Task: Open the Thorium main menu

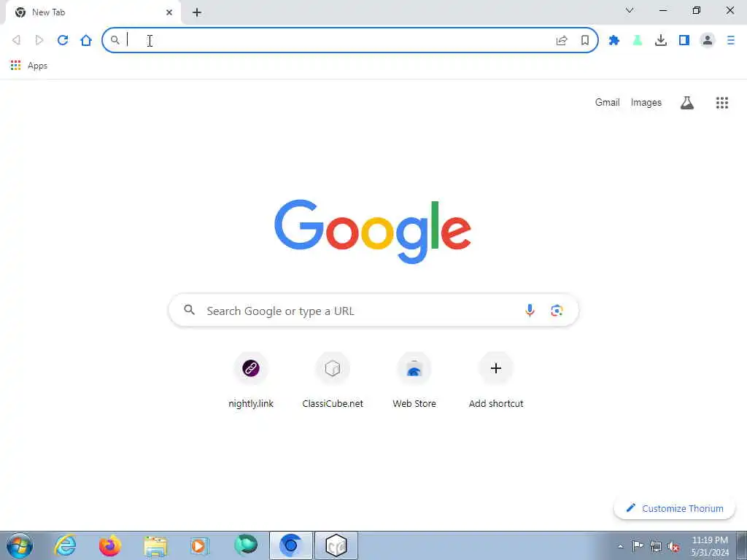Action: tap(731, 41)
